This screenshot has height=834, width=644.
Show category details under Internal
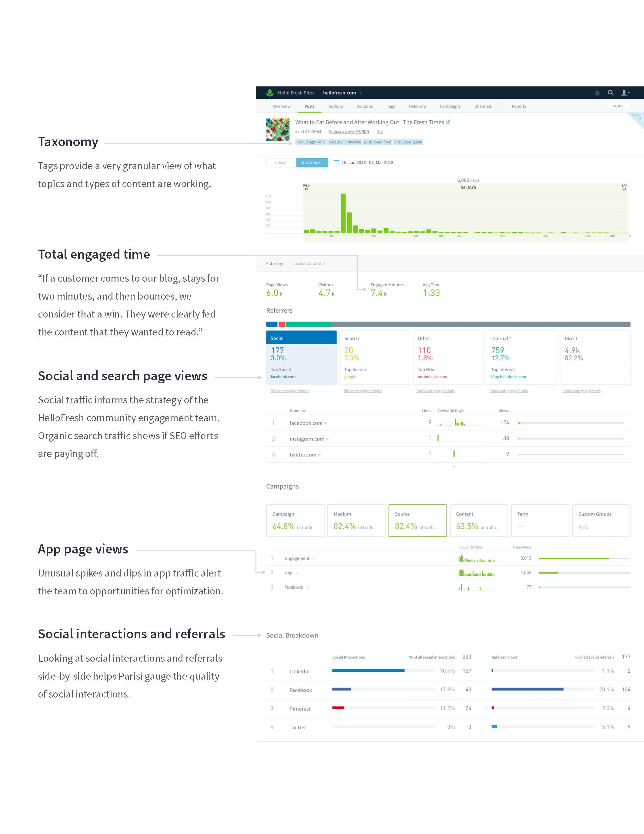pyautogui.click(x=509, y=391)
